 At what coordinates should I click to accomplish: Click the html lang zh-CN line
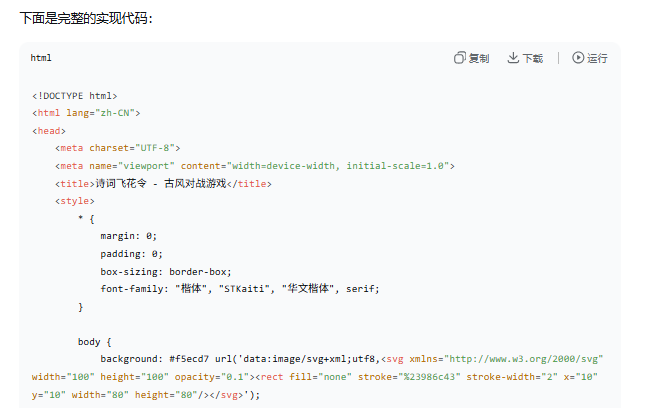coord(86,113)
